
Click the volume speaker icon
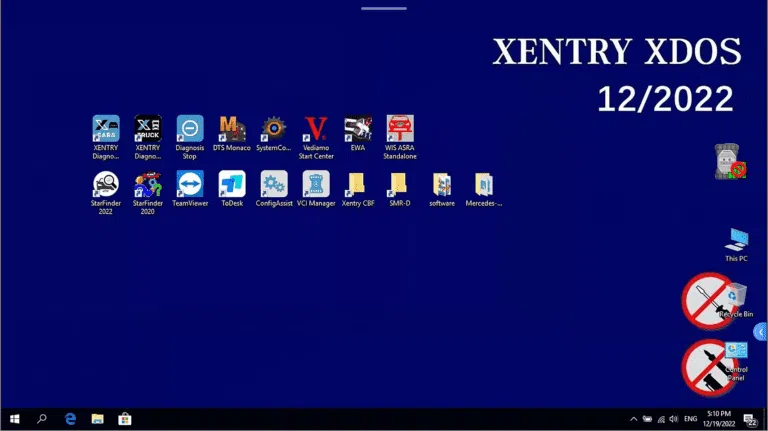coord(673,419)
